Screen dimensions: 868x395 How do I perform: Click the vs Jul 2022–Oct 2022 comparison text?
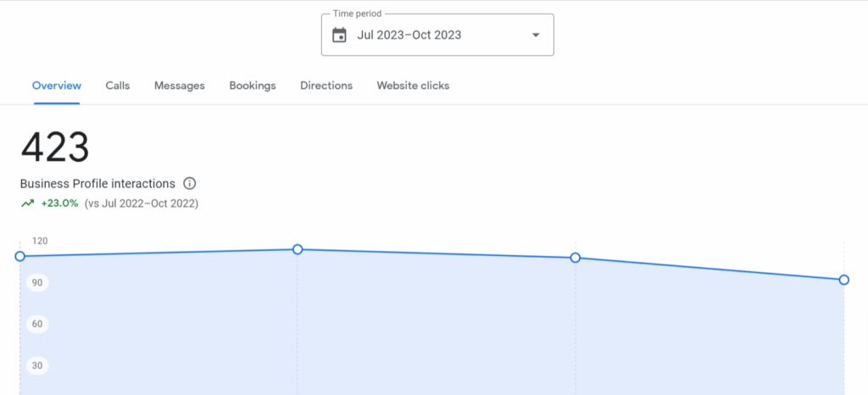click(x=142, y=203)
